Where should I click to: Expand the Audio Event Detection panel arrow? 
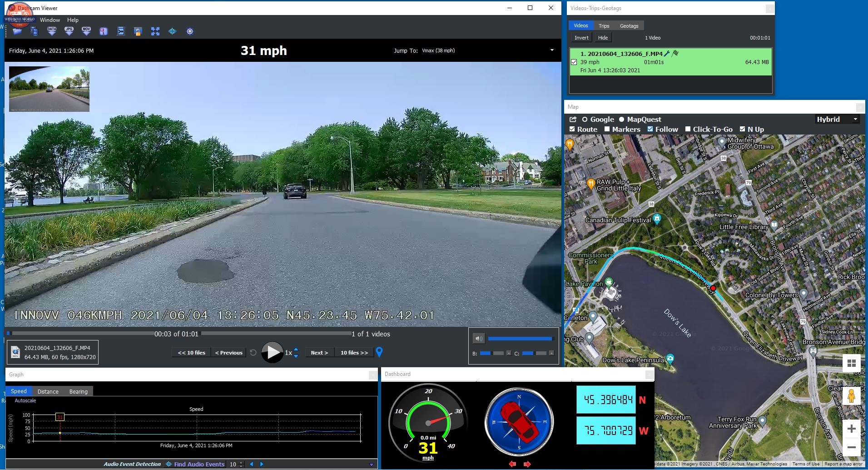tap(371, 465)
